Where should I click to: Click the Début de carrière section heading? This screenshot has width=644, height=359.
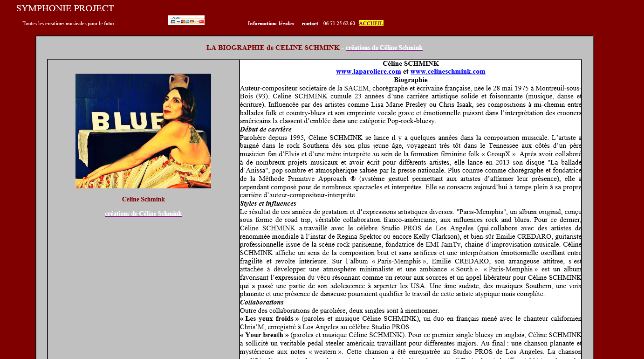click(x=265, y=130)
